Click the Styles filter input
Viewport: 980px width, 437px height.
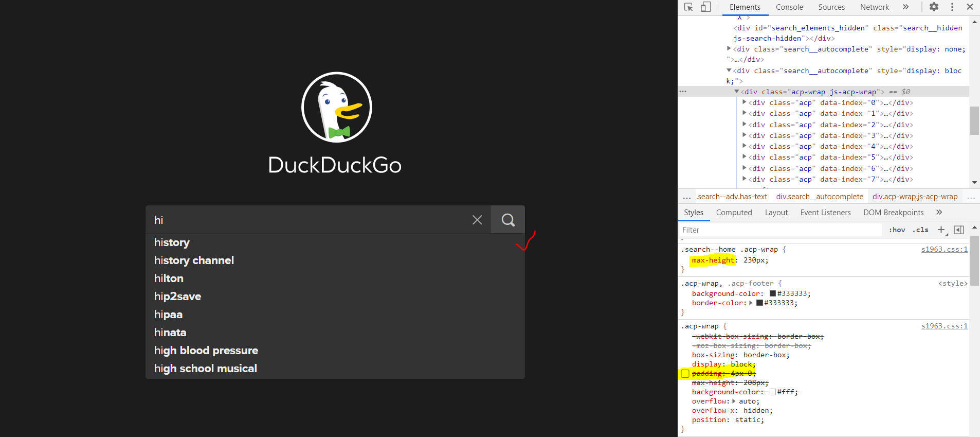781,230
